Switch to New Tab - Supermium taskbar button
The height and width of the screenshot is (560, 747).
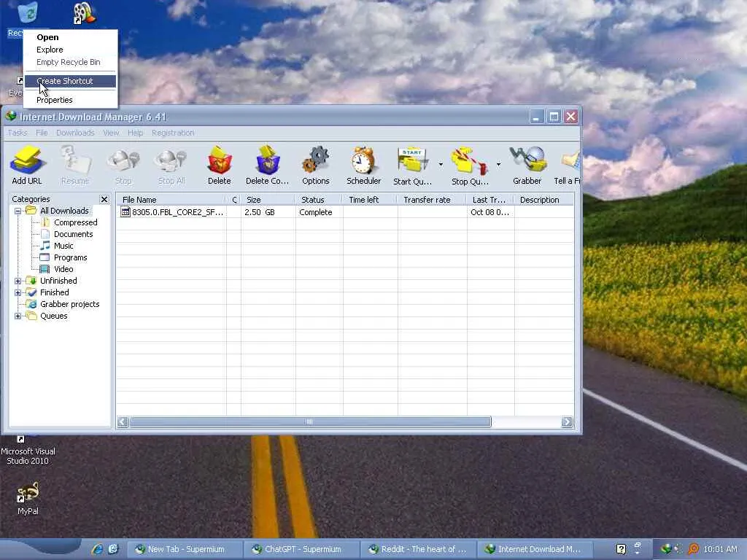click(x=185, y=549)
